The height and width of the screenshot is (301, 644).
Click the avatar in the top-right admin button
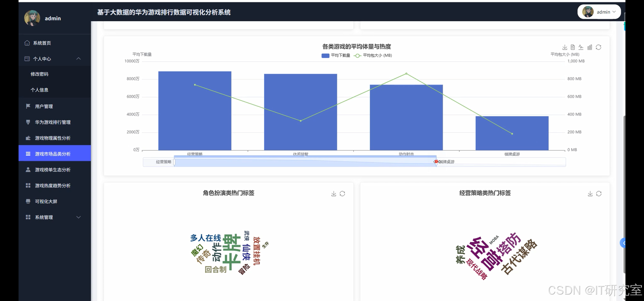pyautogui.click(x=588, y=12)
